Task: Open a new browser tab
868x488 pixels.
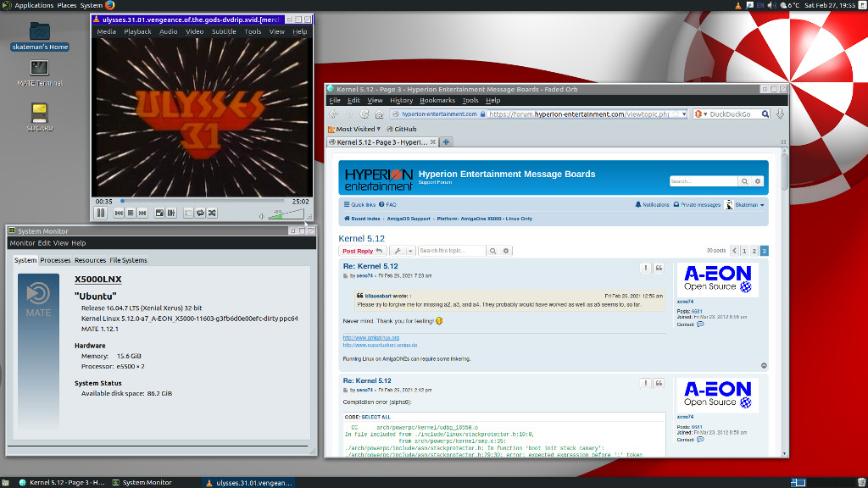Action: 446,142
